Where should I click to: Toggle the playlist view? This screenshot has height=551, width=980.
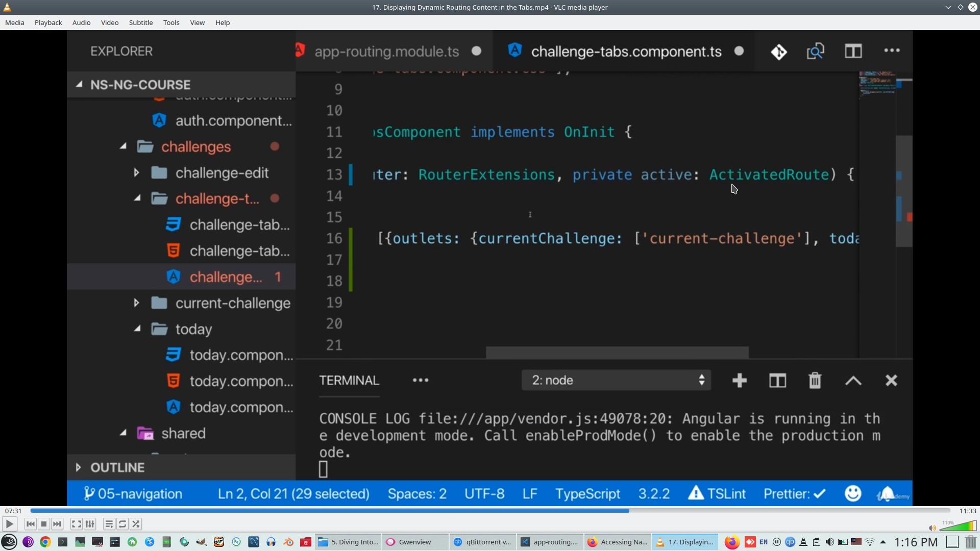tap(109, 524)
